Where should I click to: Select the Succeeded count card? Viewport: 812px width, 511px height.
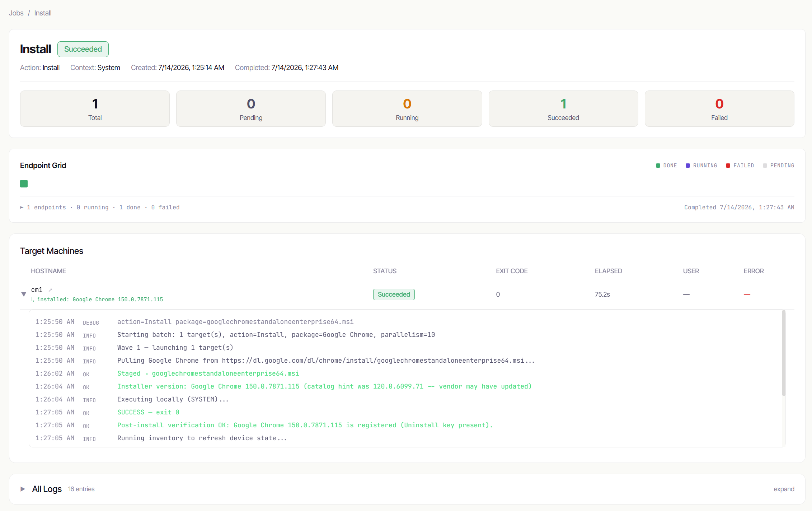563,108
